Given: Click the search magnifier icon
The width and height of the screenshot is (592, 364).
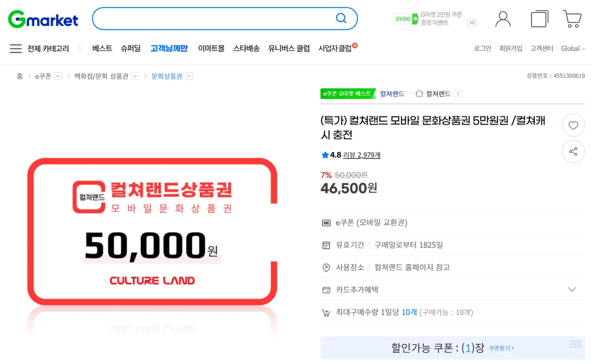Looking at the screenshot, I should click(341, 18).
